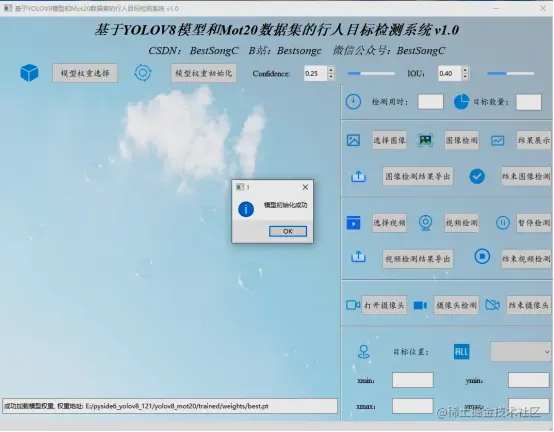Click the 视频检测 button
This screenshot has width=554, height=432.
pyautogui.click(x=461, y=223)
